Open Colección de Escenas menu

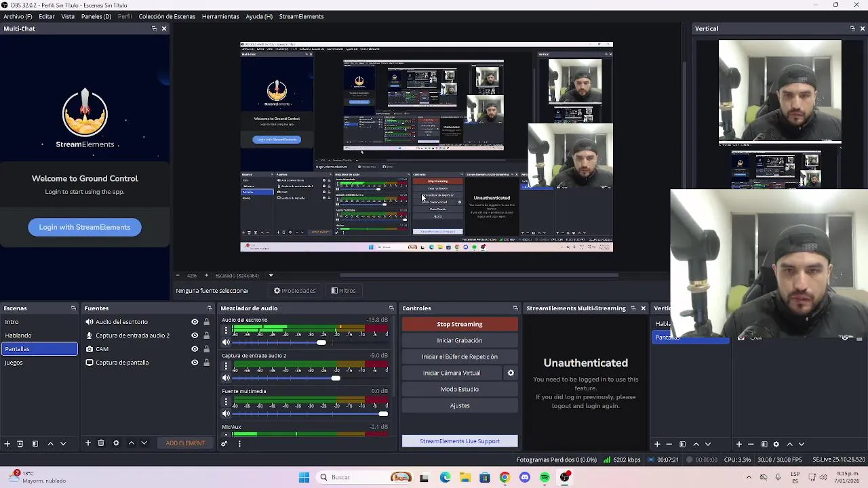click(167, 16)
